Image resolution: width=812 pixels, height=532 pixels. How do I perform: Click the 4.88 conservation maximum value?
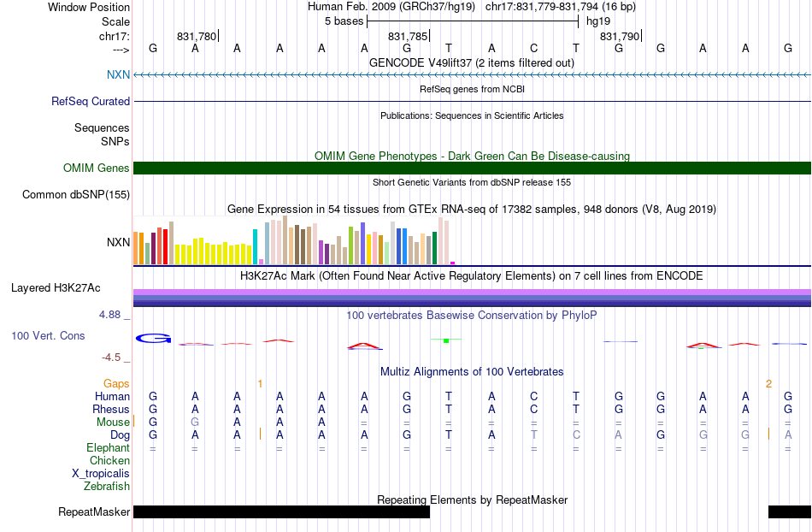[109, 315]
